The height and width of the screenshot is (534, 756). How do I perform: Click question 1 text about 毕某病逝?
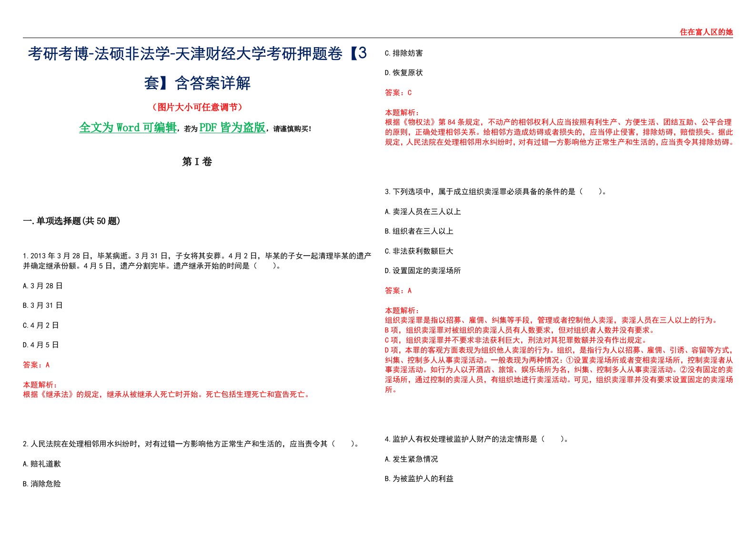point(197,260)
